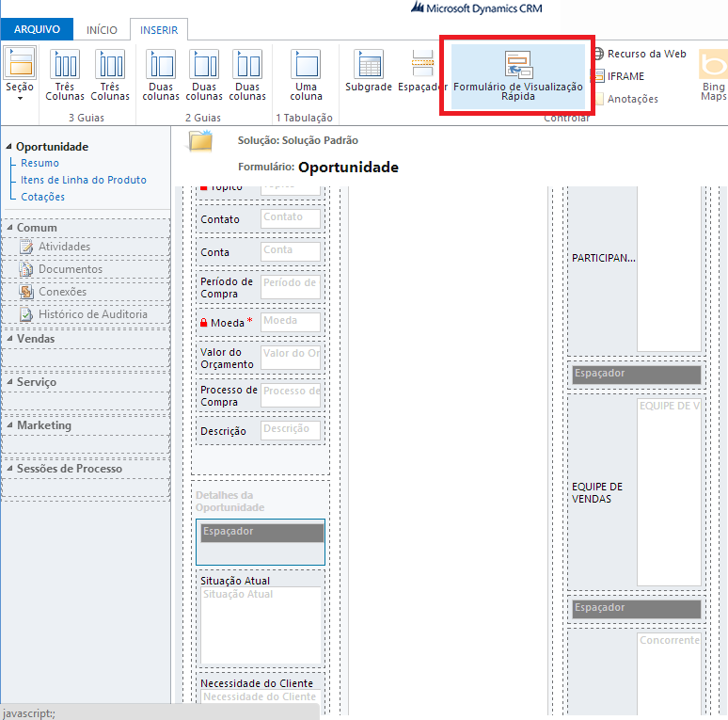This screenshot has height=720, width=728.
Task: Collapse the Oportunidade navigation group
Action: click(x=9, y=147)
